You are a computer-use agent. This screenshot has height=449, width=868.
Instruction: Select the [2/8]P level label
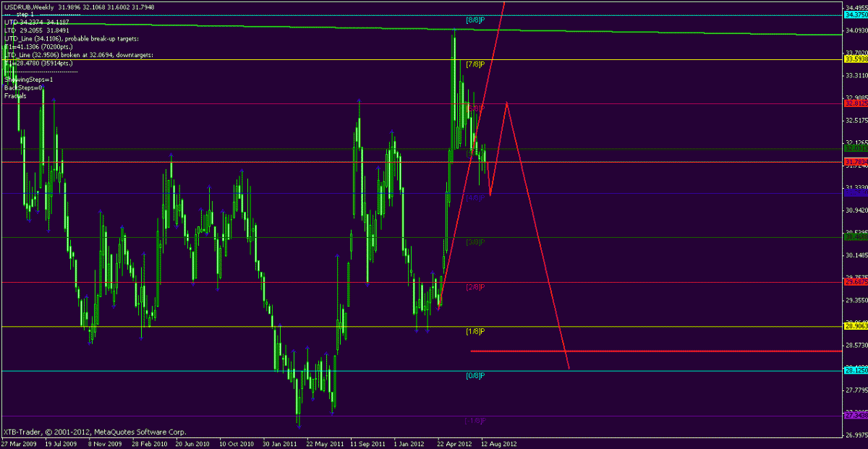[x=475, y=287]
